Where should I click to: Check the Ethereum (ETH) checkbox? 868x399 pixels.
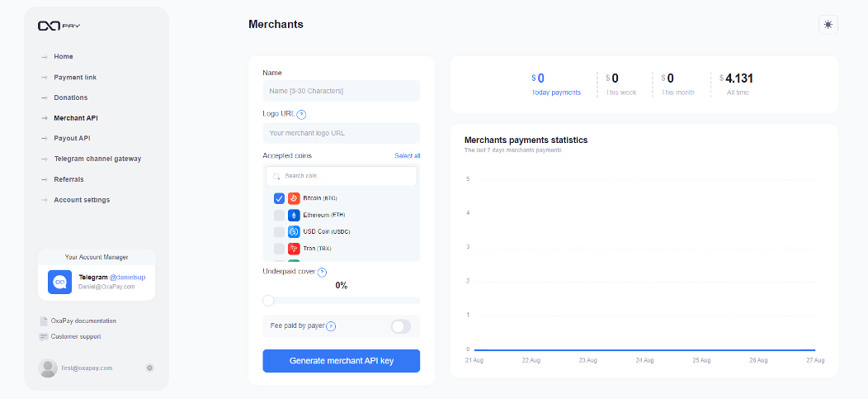tap(279, 215)
